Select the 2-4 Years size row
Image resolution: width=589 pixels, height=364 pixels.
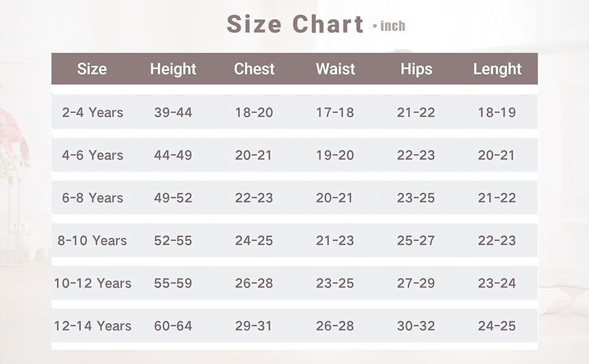point(92,112)
